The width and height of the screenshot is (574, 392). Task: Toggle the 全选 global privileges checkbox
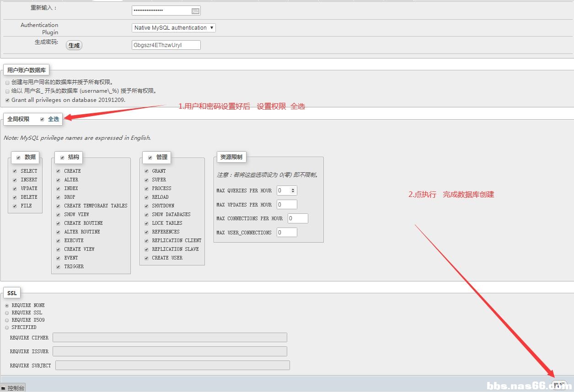click(42, 119)
